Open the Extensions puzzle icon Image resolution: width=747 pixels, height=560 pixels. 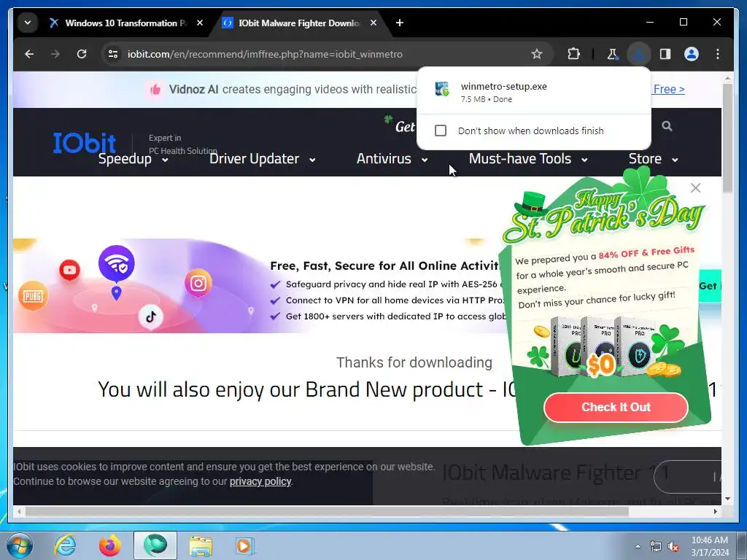coord(573,54)
